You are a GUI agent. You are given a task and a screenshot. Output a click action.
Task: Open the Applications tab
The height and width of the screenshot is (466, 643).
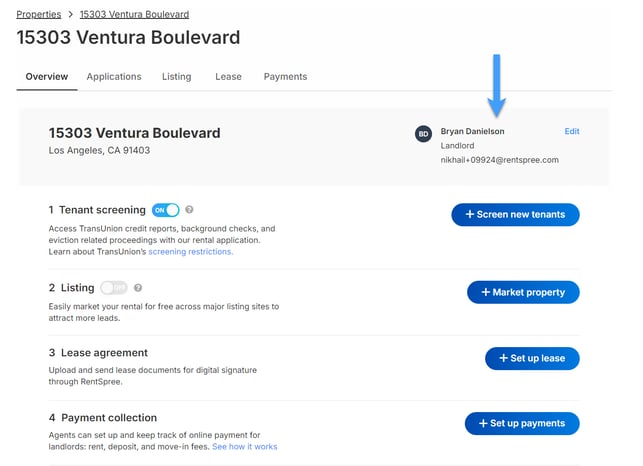tap(114, 77)
